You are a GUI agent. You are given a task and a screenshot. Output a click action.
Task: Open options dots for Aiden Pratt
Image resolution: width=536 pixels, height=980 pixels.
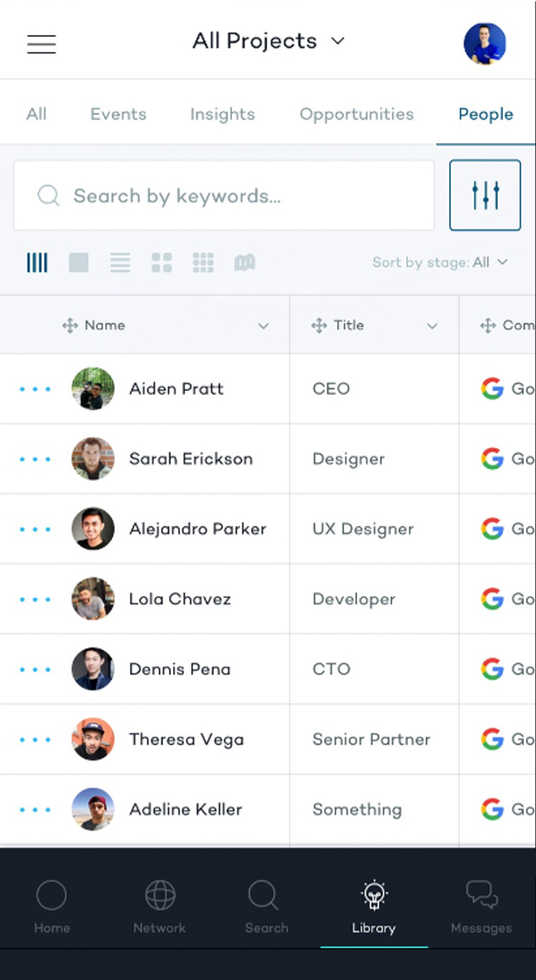pos(35,389)
